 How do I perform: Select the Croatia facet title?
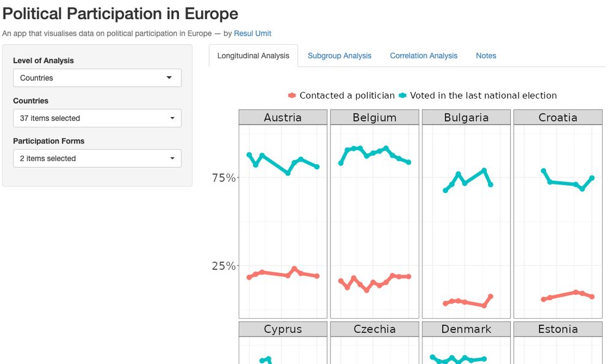tap(558, 118)
